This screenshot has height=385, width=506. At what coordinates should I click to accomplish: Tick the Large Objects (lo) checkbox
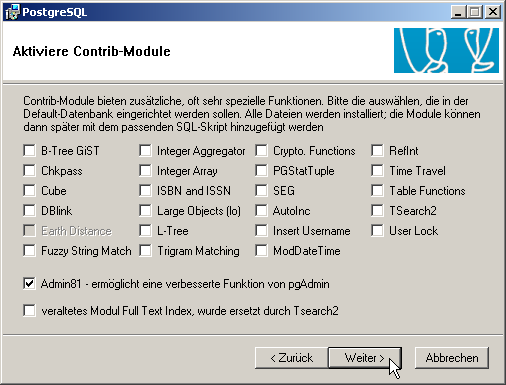pos(145,211)
